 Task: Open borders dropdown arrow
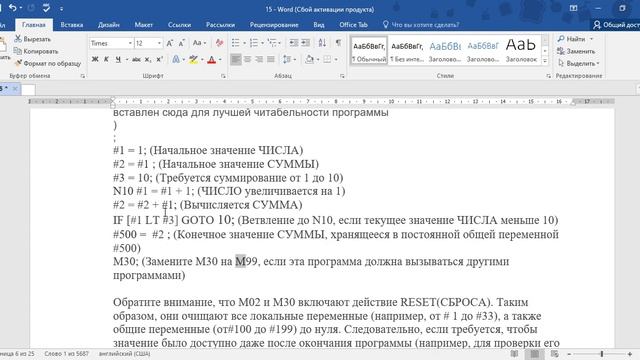336,60
